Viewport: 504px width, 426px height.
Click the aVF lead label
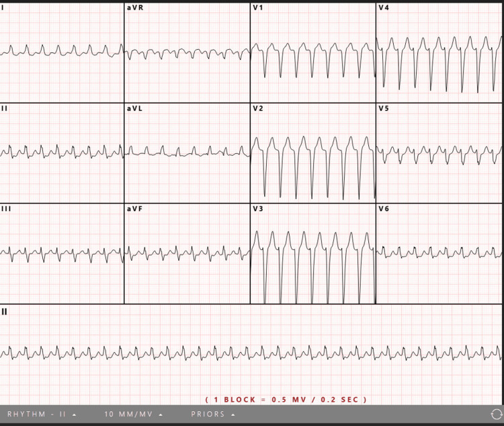pyautogui.click(x=134, y=209)
